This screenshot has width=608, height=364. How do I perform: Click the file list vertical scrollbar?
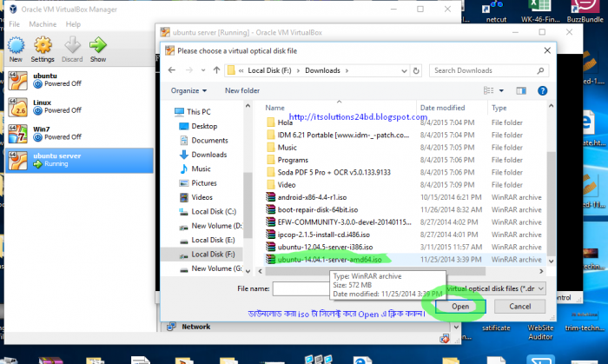coord(551,203)
